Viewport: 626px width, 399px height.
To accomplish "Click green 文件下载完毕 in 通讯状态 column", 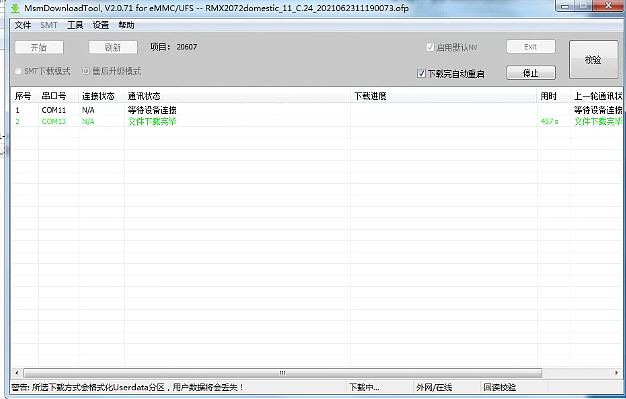I will point(152,121).
